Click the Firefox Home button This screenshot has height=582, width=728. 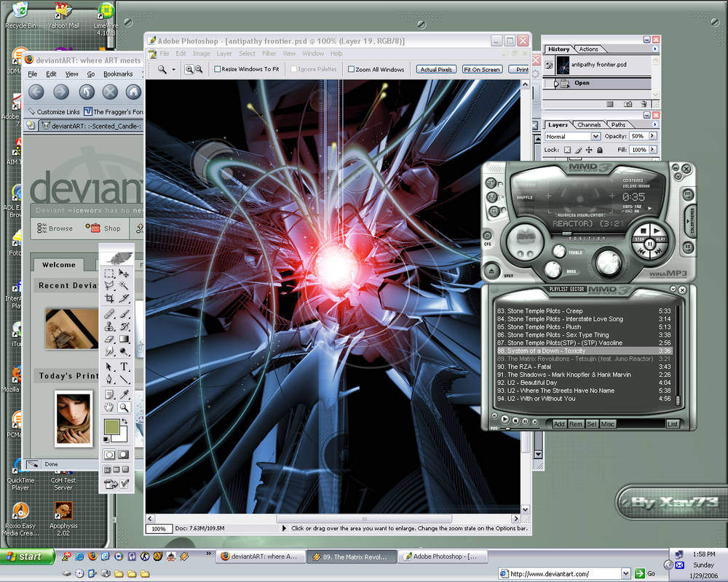[133, 92]
